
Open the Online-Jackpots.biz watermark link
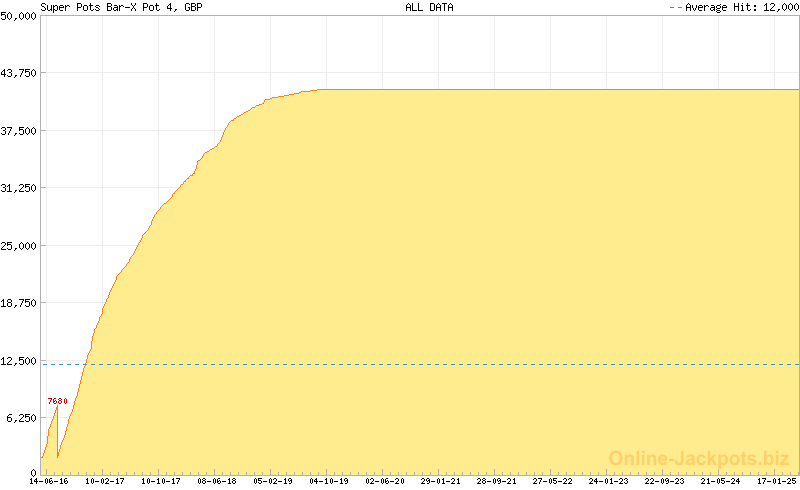pos(693,458)
